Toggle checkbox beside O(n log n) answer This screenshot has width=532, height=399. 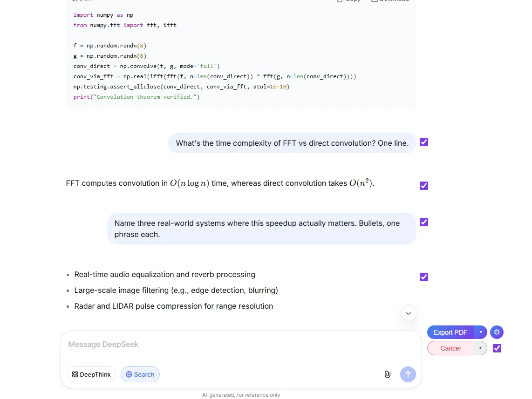424,186
